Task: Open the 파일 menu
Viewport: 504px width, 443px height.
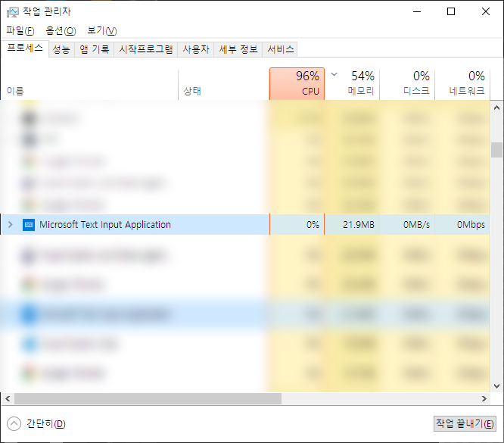Action: pyautogui.click(x=20, y=30)
